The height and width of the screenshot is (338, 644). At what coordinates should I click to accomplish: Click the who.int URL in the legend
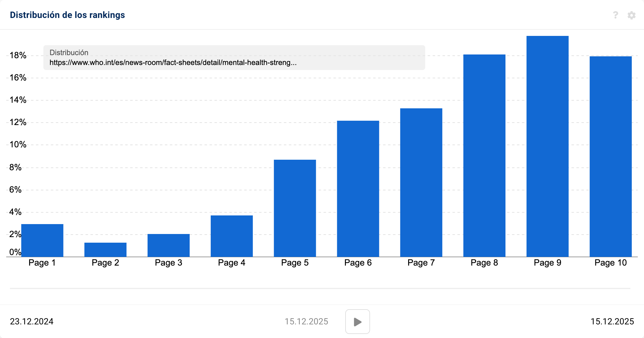173,63
